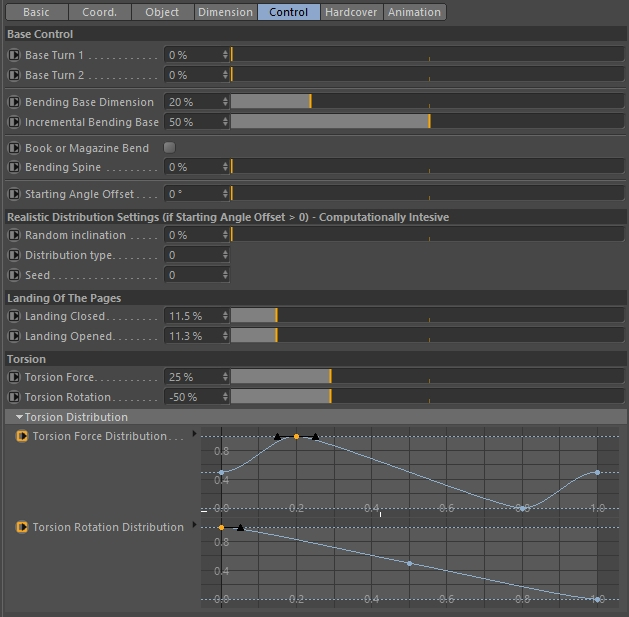The height and width of the screenshot is (617, 629).
Task: Click the Landing Opened value field
Action: click(x=192, y=336)
